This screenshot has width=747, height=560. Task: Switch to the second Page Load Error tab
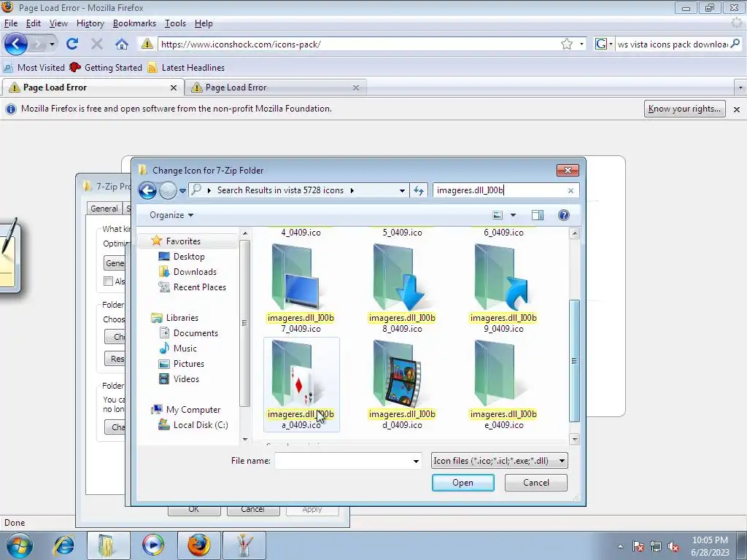pos(275,87)
